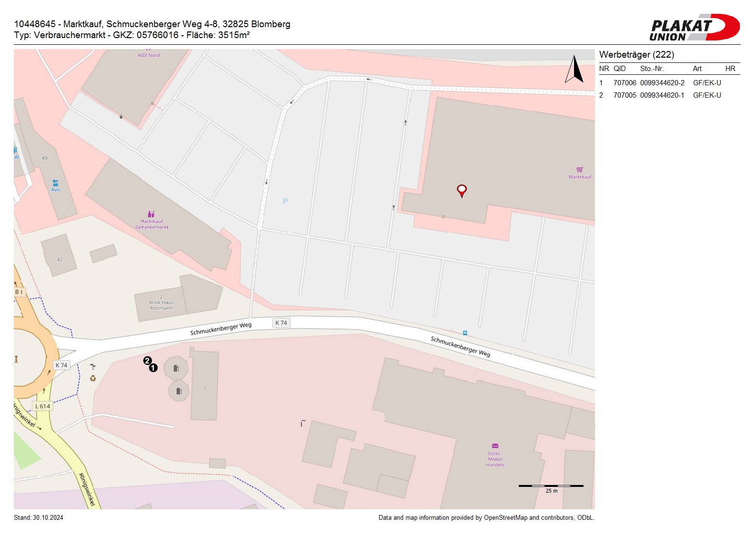Click the L 614 road shield
Screen dimensions: 756x535
coord(42,406)
